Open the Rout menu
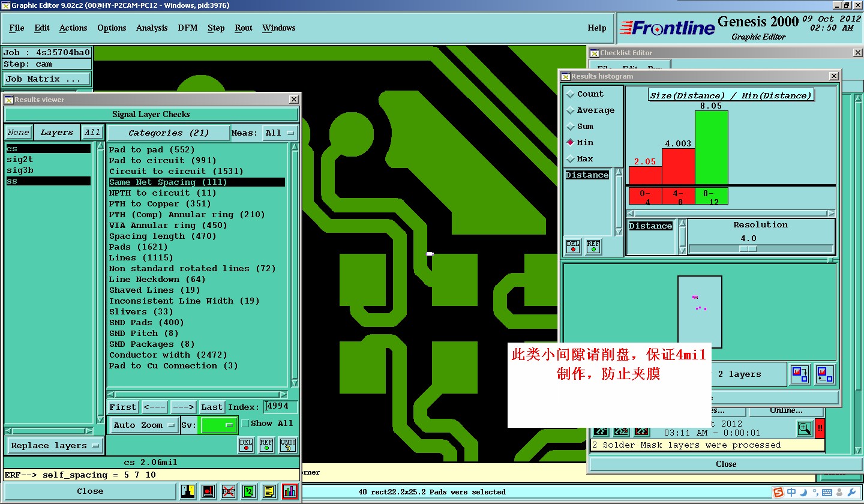 point(244,28)
